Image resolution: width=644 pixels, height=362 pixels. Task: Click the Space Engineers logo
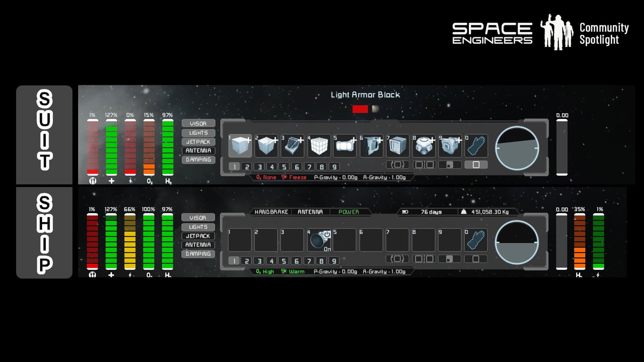[492, 33]
